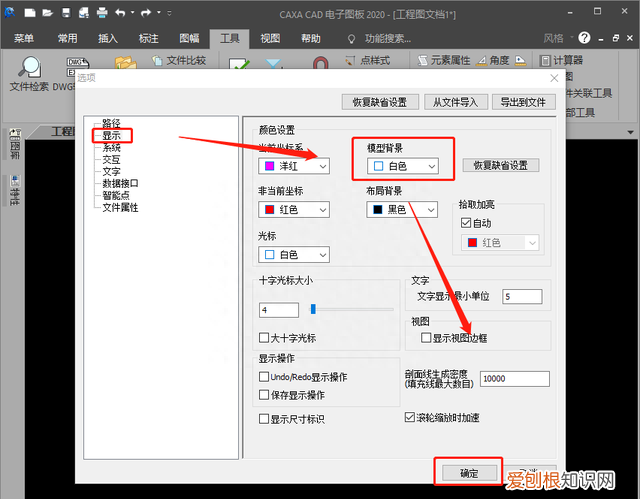Click the quick access toolbar customize arrow
This screenshot has height=499, width=640.
[x=169, y=13]
